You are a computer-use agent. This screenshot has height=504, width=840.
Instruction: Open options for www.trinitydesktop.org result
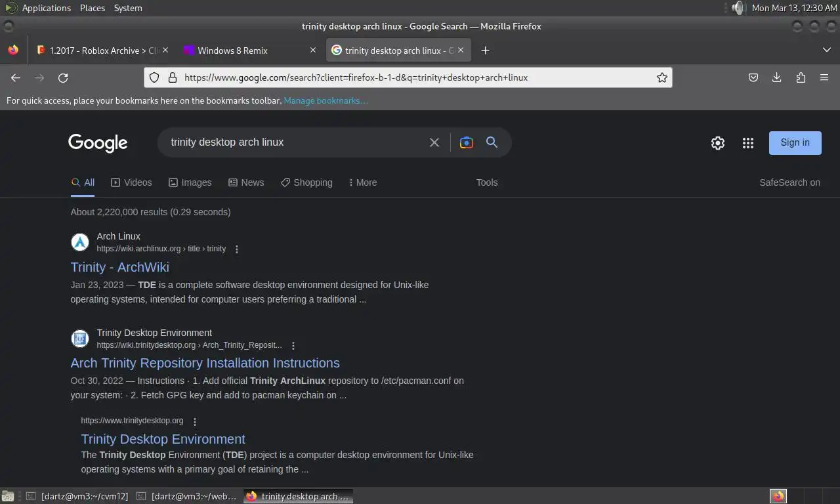click(194, 421)
